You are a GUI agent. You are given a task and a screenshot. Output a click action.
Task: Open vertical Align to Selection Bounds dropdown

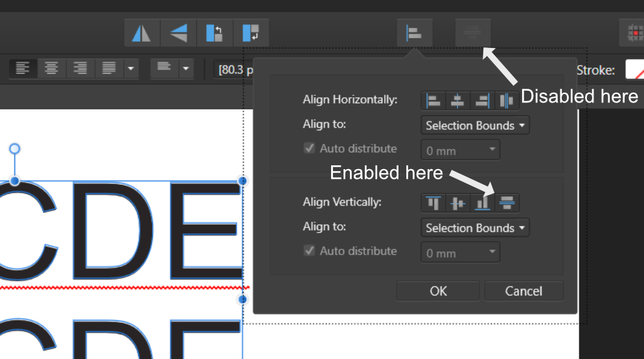[x=475, y=227]
